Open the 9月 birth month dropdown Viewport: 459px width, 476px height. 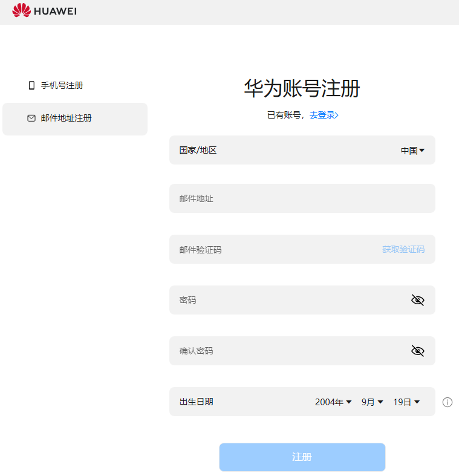372,402
